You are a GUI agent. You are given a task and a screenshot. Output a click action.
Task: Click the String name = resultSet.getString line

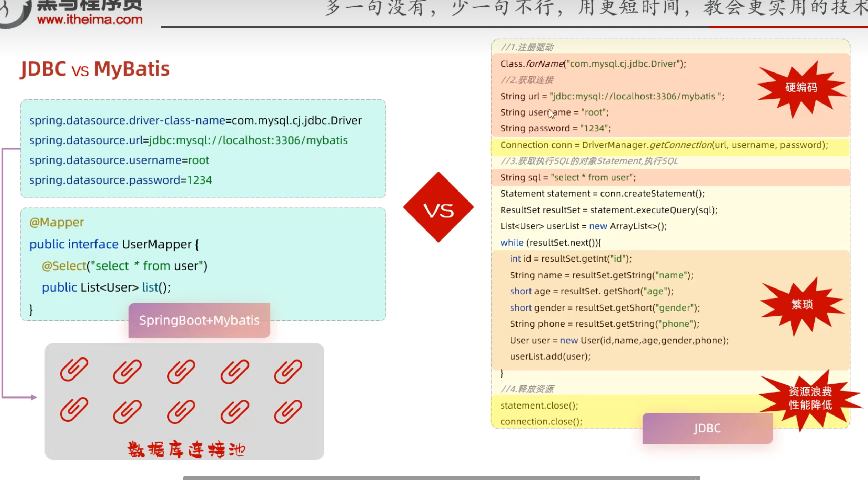click(602, 275)
